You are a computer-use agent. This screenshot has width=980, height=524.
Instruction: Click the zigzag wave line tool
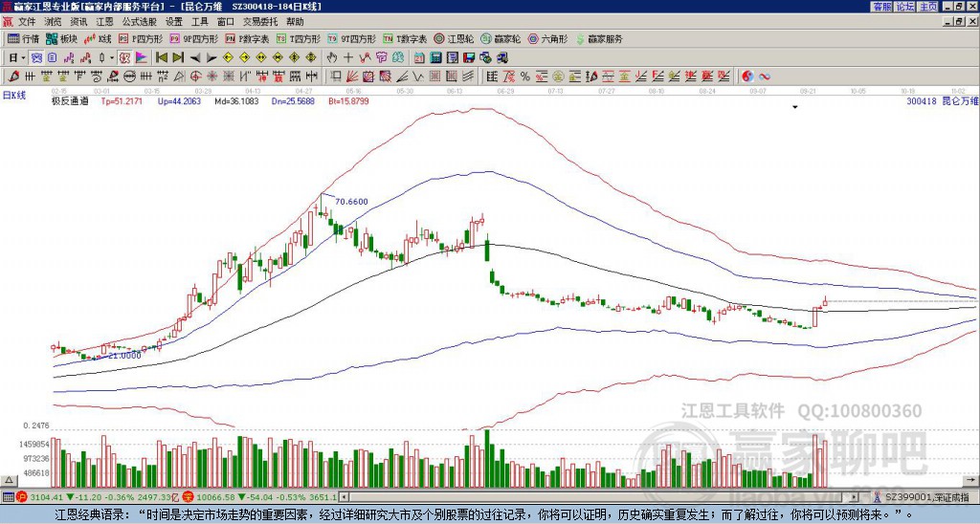coord(417,76)
